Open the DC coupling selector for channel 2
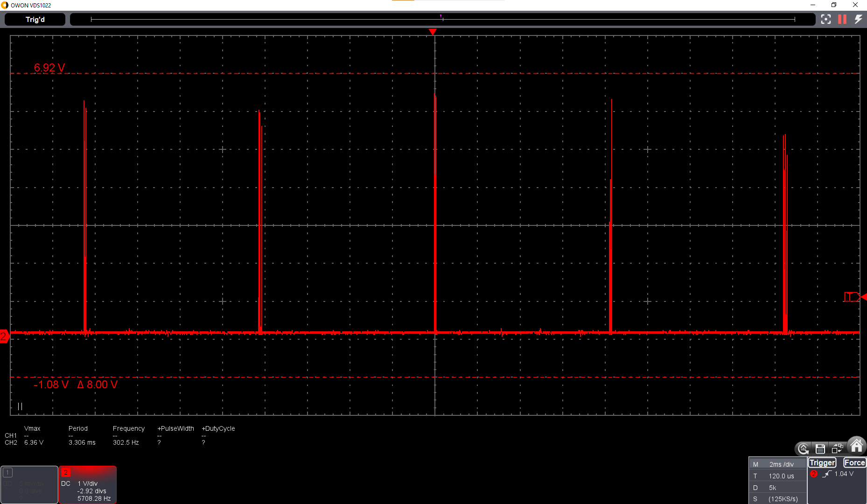Screen dimensions: 867x504 point(66,483)
